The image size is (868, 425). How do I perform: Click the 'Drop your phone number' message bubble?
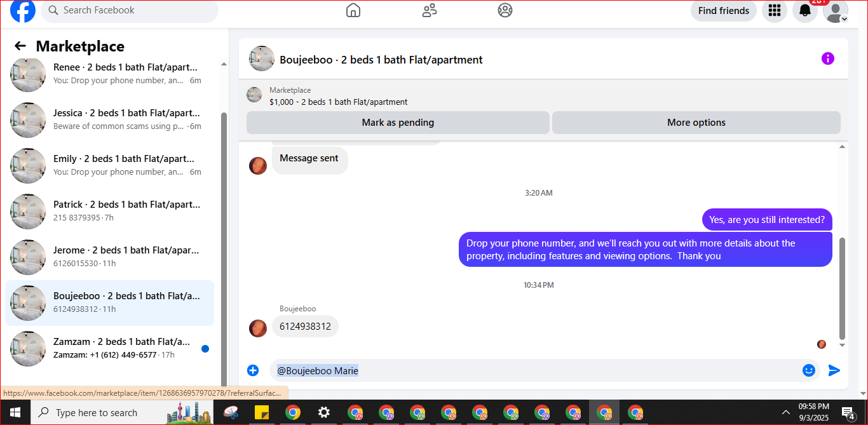pyautogui.click(x=646, y=250)
